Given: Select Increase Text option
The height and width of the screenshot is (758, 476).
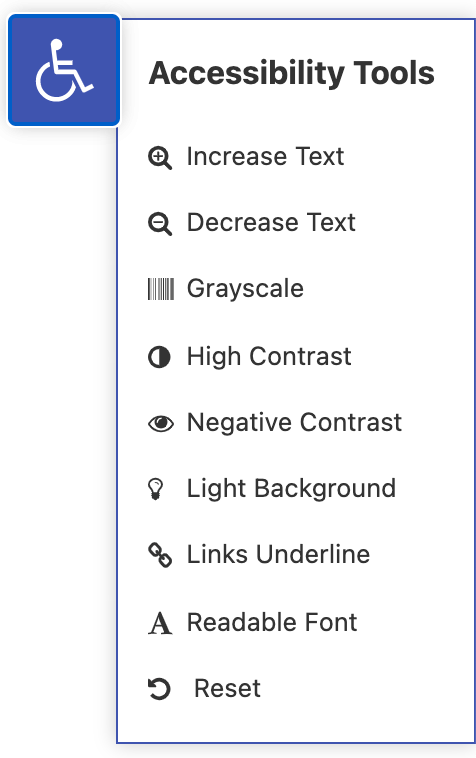Looking at the screenshot, I should 265,157.
